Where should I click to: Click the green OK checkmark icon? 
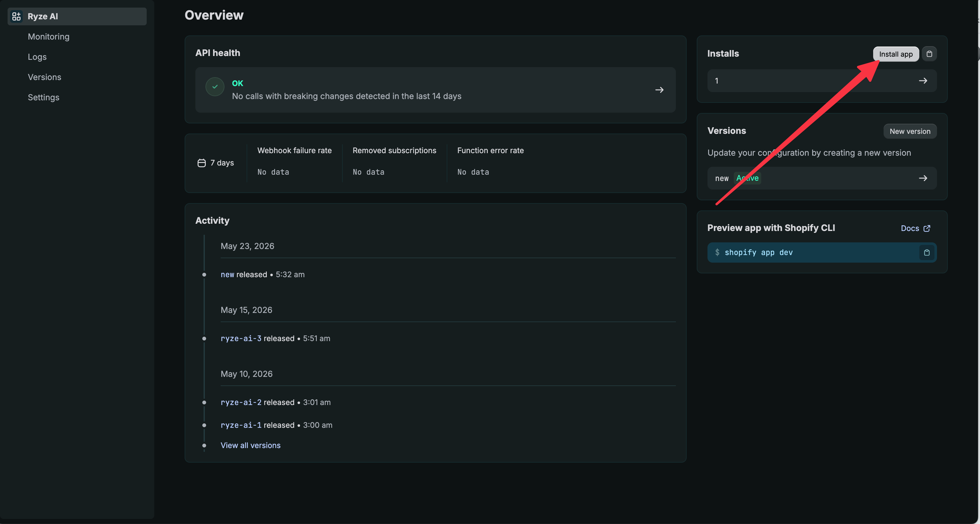(x=215, y=87)
